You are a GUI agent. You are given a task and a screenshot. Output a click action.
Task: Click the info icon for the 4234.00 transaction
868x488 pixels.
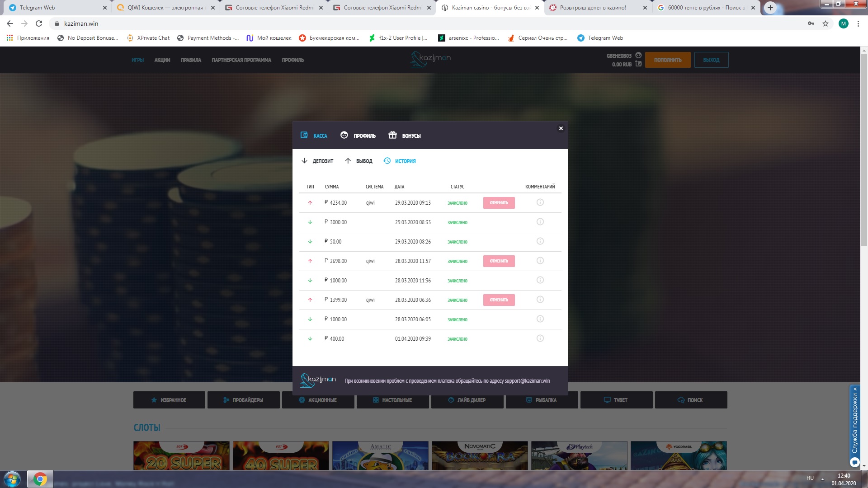540,202
